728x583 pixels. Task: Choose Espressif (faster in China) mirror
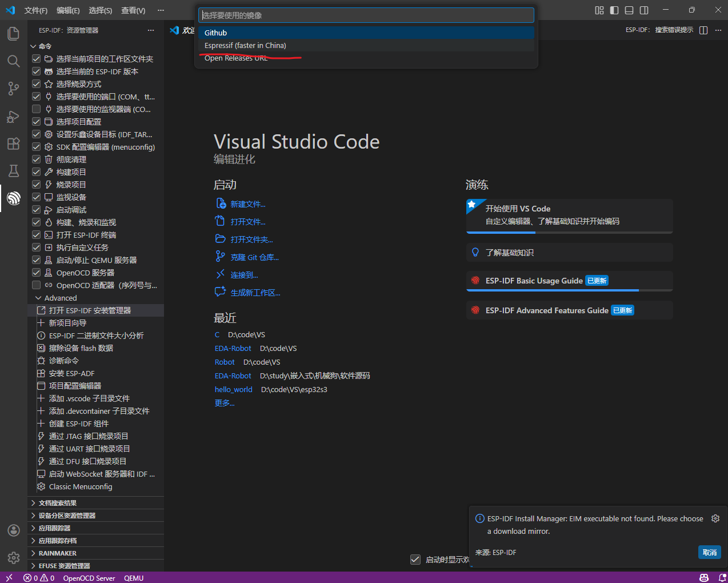(x=366, y=45)
